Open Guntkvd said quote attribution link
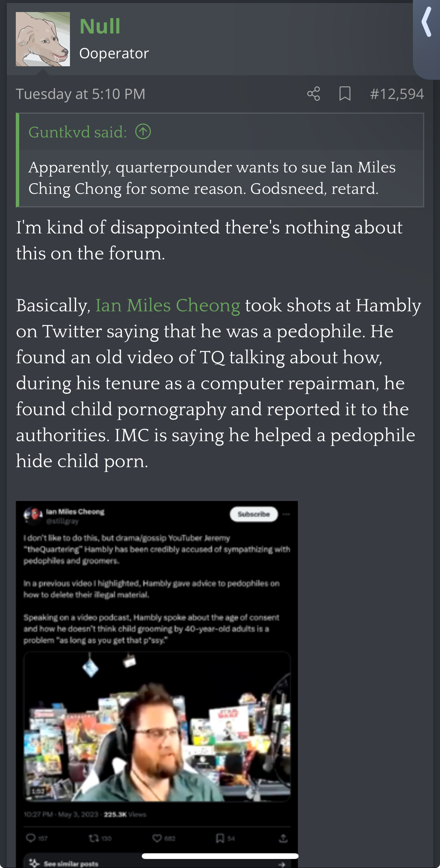 pyautogui.click(x=77, y=132)
